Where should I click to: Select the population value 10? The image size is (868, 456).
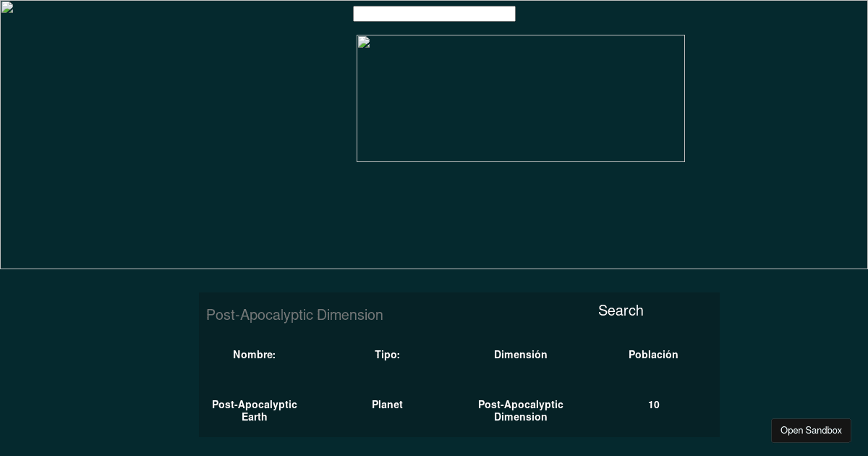[654, 405]
